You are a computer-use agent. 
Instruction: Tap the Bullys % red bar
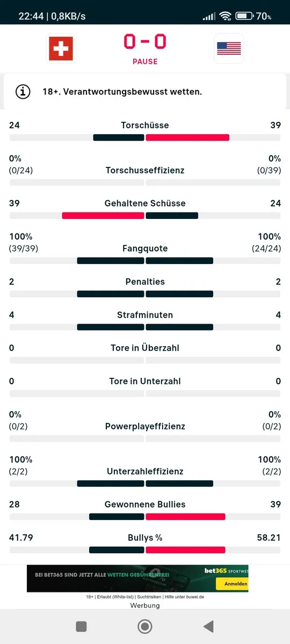coord(185,550)
